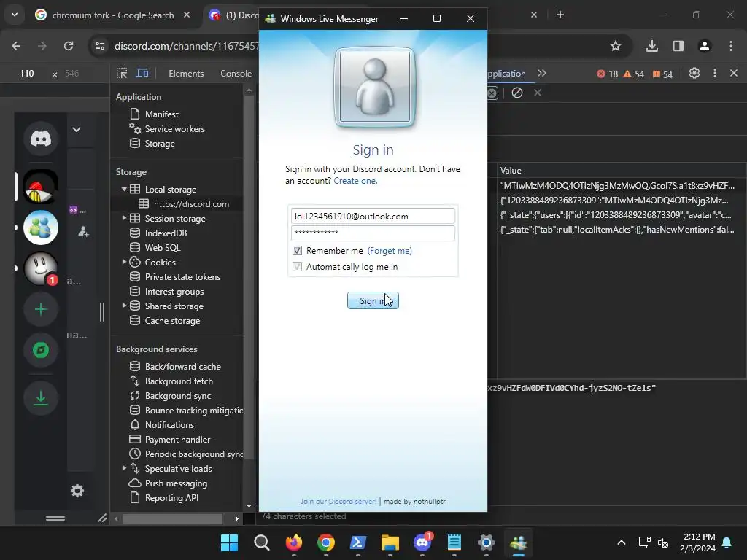Screen dimensions: 747x560
Task: Click the sidebar horizontal scrollbar
Action: pyautogui.click(x=172, y=518)
